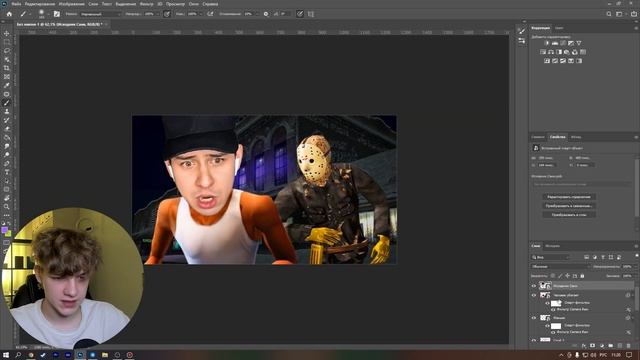Click Преобразовать в слои button
Viewport: 640px width, 360px height.
click(569, 215)
